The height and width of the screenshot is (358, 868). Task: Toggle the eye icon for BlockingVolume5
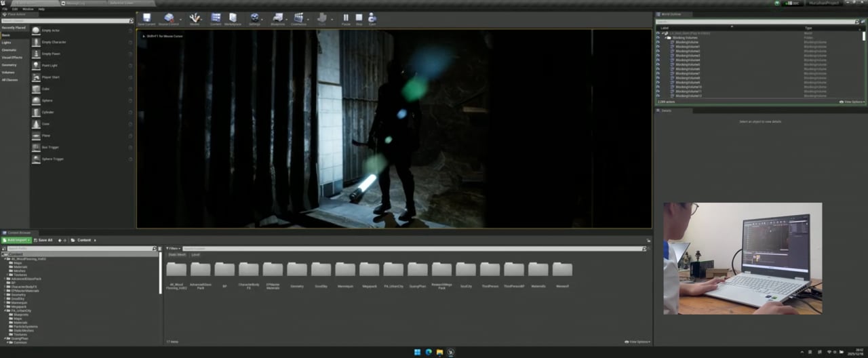point(658,64)
